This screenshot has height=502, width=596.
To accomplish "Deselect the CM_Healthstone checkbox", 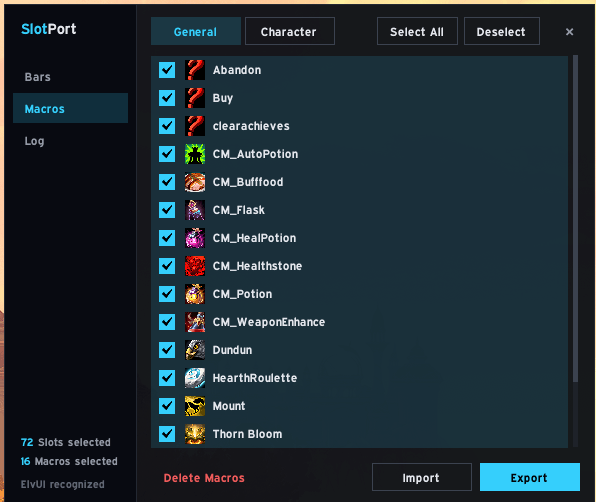I will click(167, 266).
